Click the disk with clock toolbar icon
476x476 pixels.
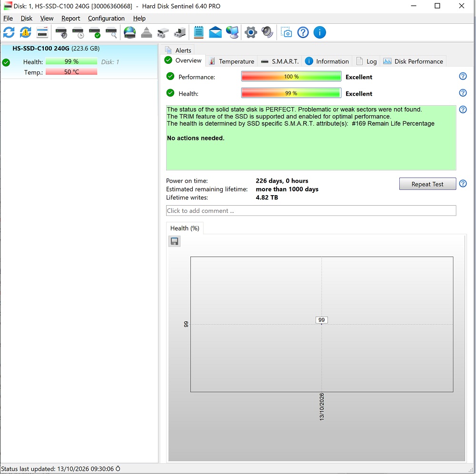[78, 32]
